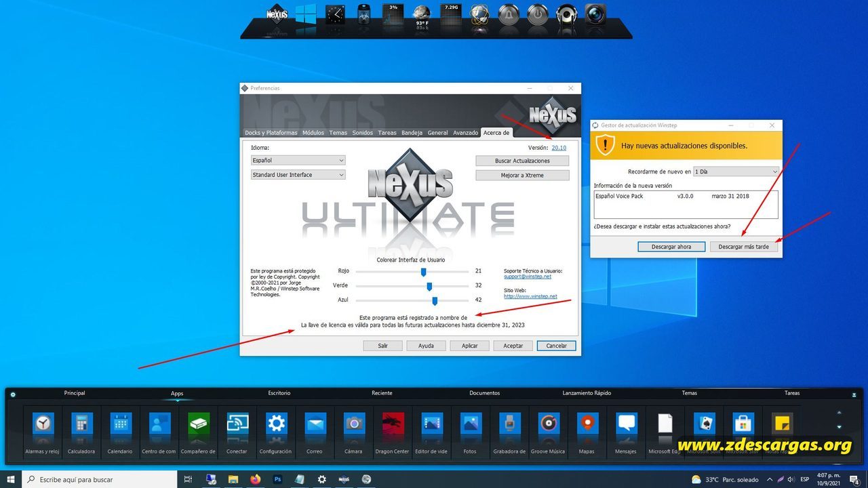The width and height of the screenshot is (868, 488).
Task: Click the Verde color slider handle
Action: [x=429, y=286]
